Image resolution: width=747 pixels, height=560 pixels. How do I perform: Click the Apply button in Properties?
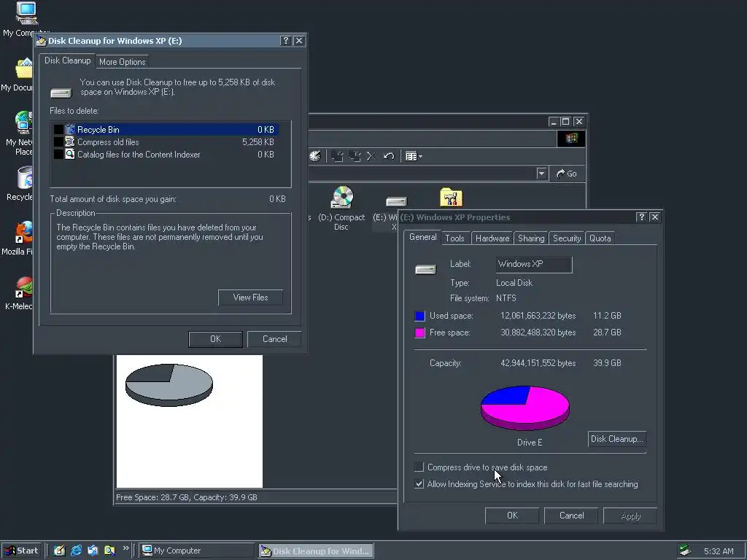tap(630, 516)
